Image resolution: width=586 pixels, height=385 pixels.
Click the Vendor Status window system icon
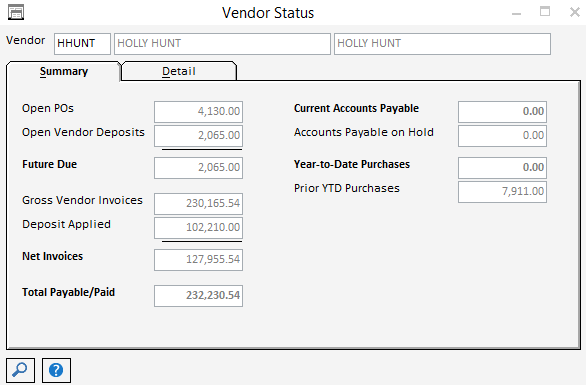(x=16, y=12)
